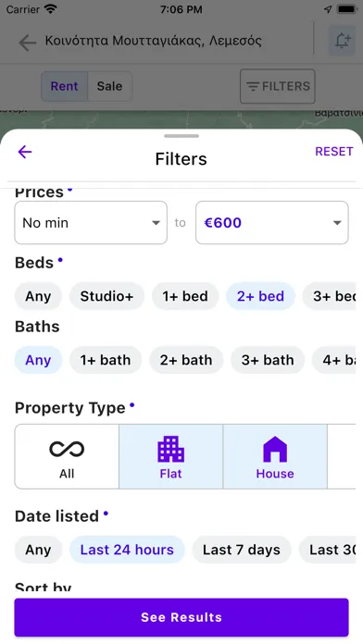This screenshot has width=363, height=644.
Task: Click the RESET link
Action: point(333,152)
